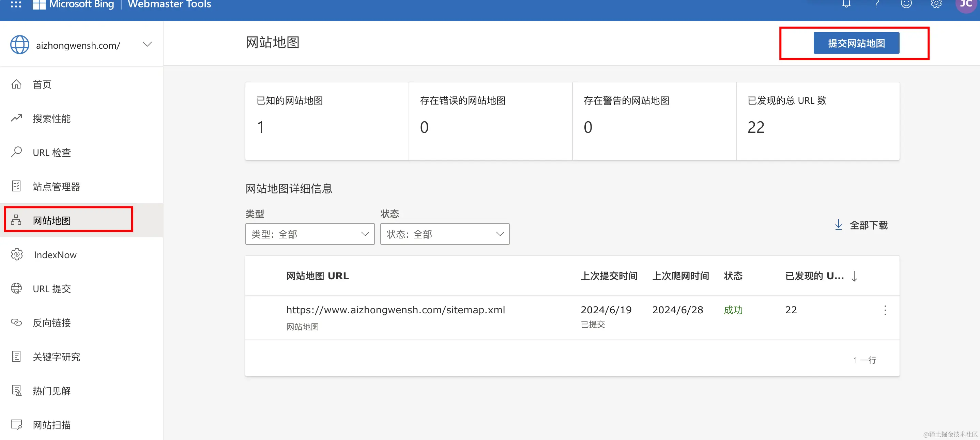This screenshot has height=440, width=980.
Task: Go to 首页 in sidebar
Action: (x=42, y=84)
